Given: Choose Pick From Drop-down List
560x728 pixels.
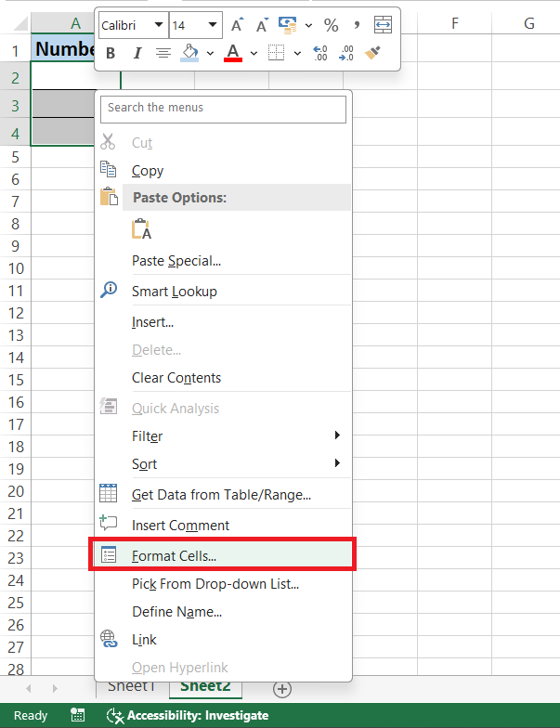Looking at the screenshot, I should click(x=223, y=583).
